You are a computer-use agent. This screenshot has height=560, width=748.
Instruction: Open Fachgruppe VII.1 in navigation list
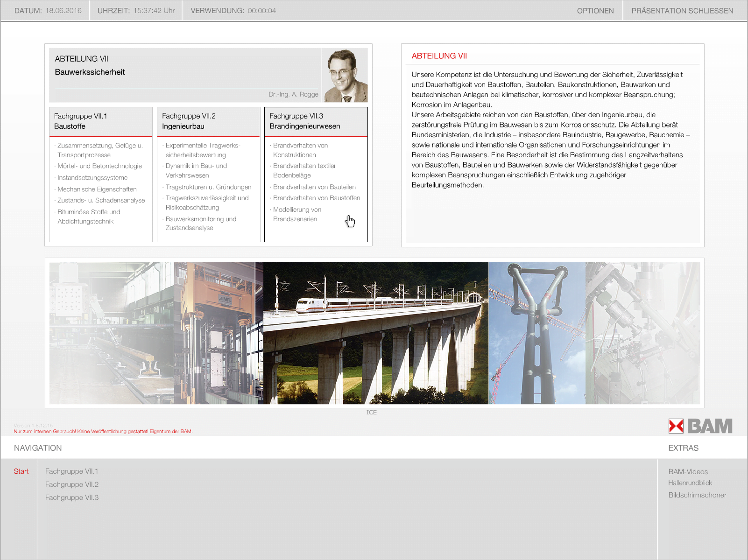[x=71, y=471]
